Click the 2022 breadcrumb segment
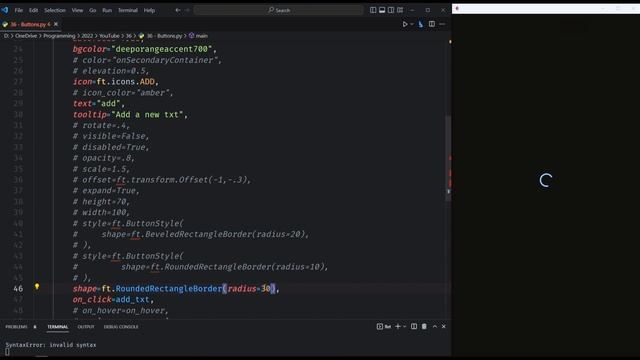 [x=87, y=36]
